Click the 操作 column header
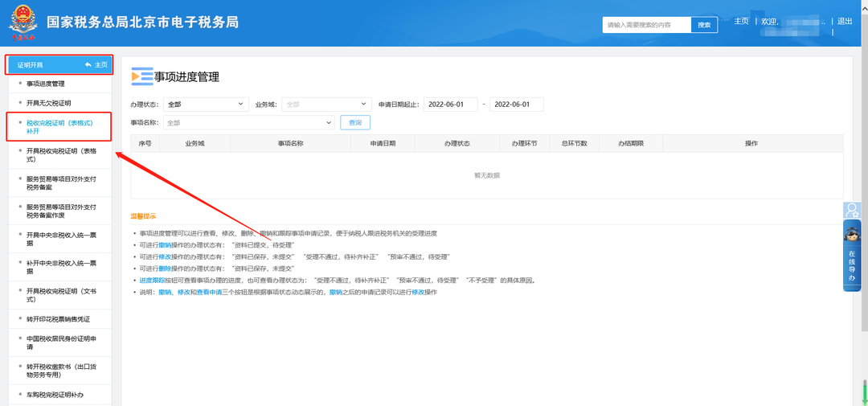The height and width of the screenshot is (406, 868). 751,143
